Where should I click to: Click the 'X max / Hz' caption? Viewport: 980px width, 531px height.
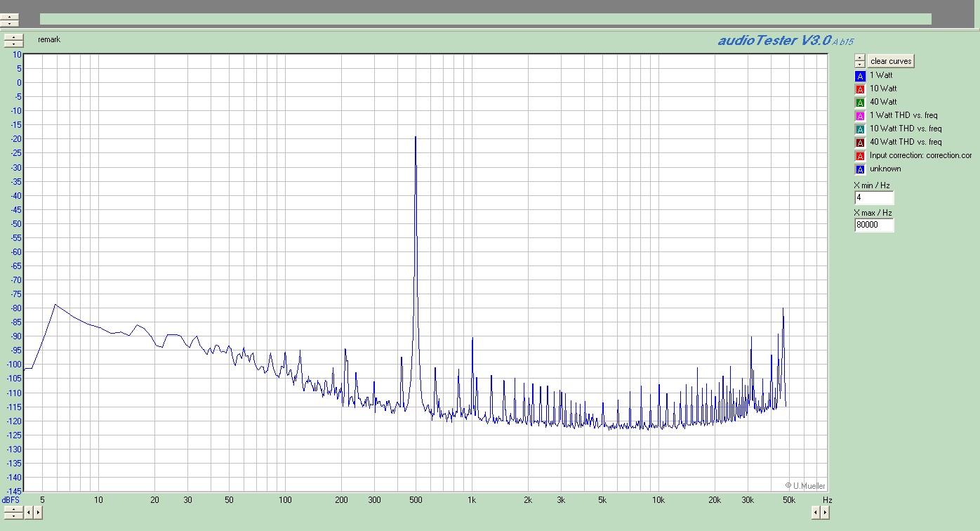click(873, 213)
